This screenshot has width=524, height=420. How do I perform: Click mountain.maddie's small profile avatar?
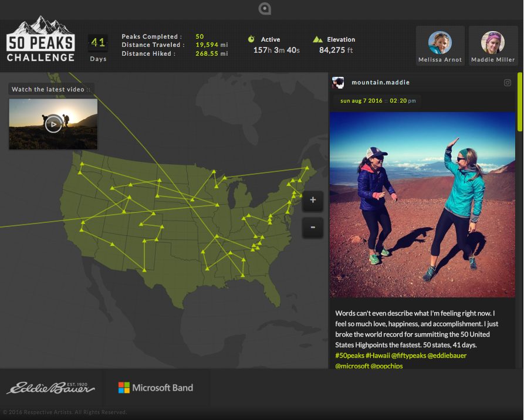[x=339, y=82]
